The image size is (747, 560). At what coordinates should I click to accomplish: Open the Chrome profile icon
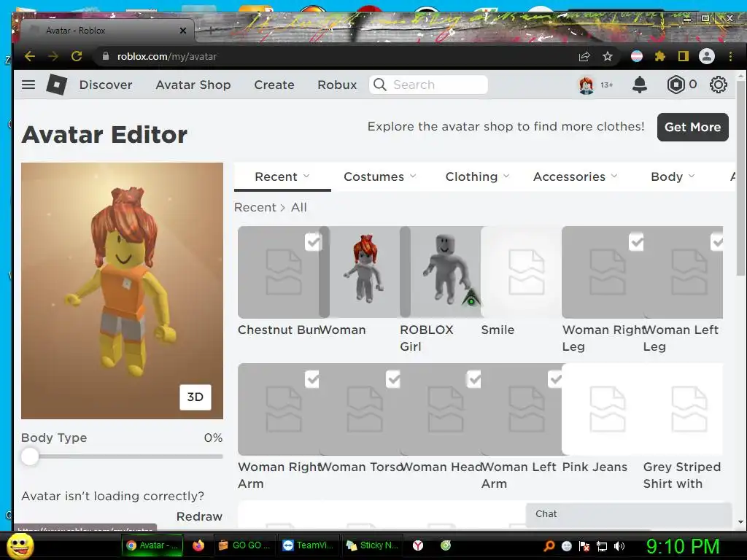pyautogui.click(x=707, y=57)
